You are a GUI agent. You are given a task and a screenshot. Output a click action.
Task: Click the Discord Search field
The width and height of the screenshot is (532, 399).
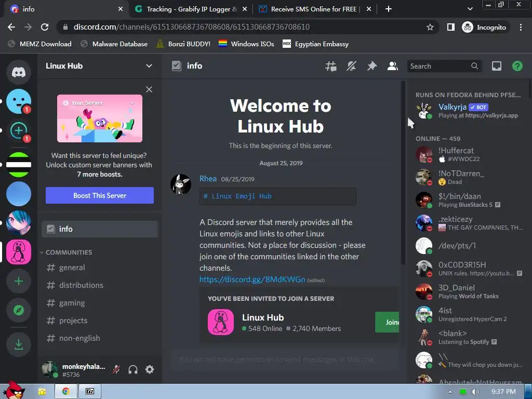click(x=444, y=66)
